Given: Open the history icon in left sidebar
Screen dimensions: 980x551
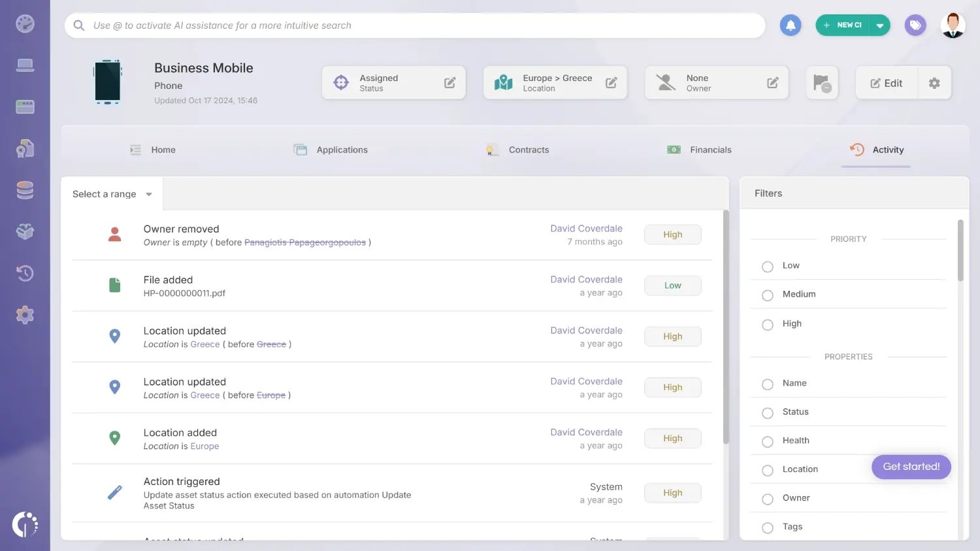Looking at the screenshot, I should [25, 273].
